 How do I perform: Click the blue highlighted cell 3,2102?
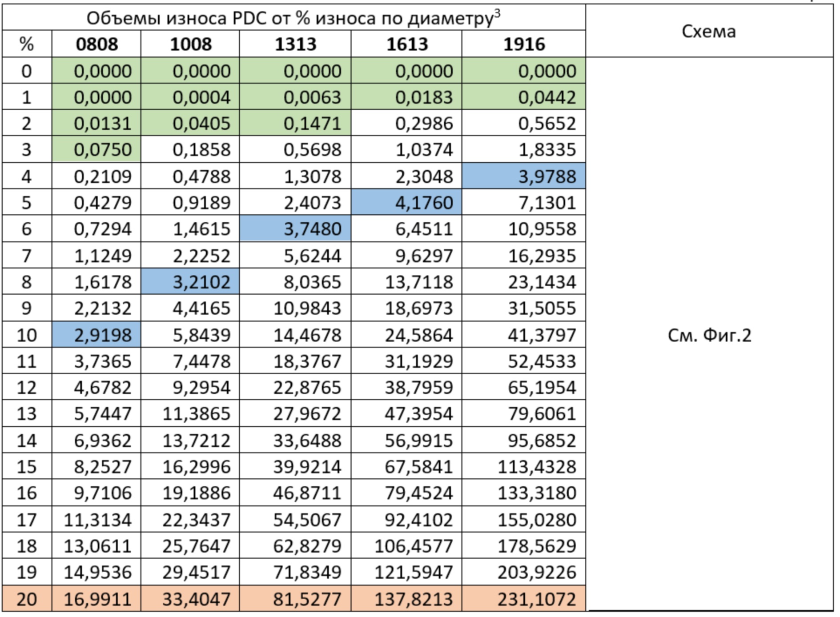pyautogui.click(x=191, y=282)
